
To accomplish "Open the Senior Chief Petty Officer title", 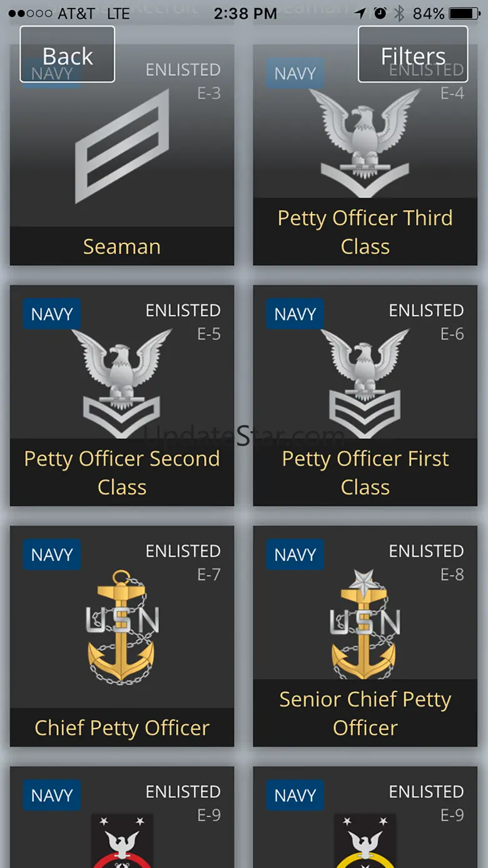I will coord(365,713).
